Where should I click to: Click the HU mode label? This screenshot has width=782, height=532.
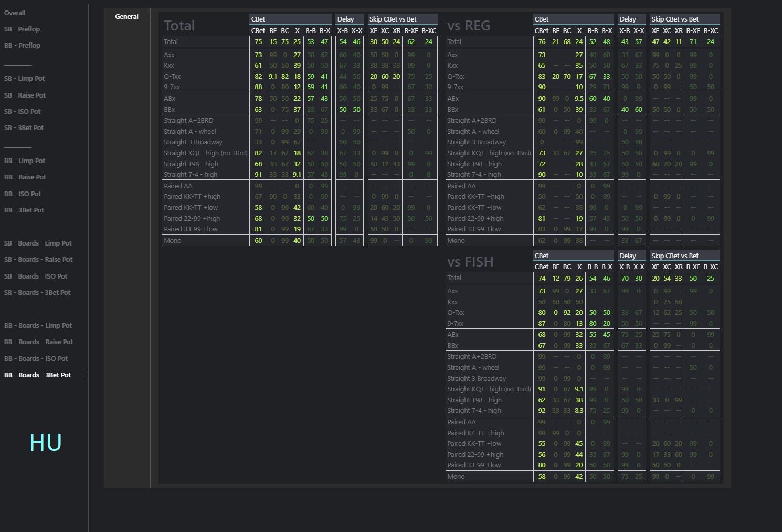pyautogui.click(x=46, y=442)
